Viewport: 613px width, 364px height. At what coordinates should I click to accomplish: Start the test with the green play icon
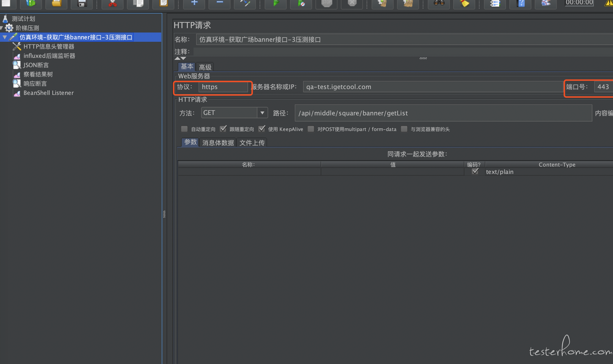click(276, 3)
